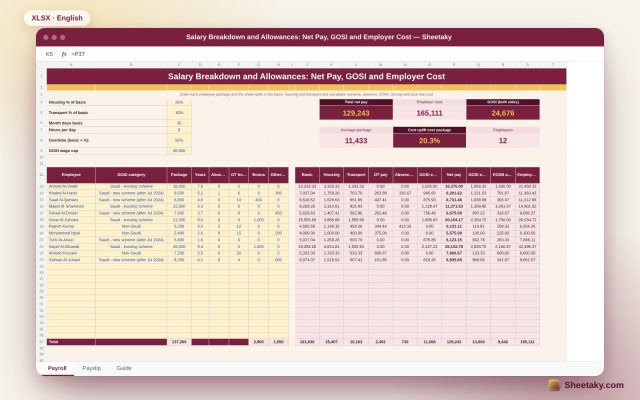
Task: Click the Net pay column header
Action: (454, 175)
